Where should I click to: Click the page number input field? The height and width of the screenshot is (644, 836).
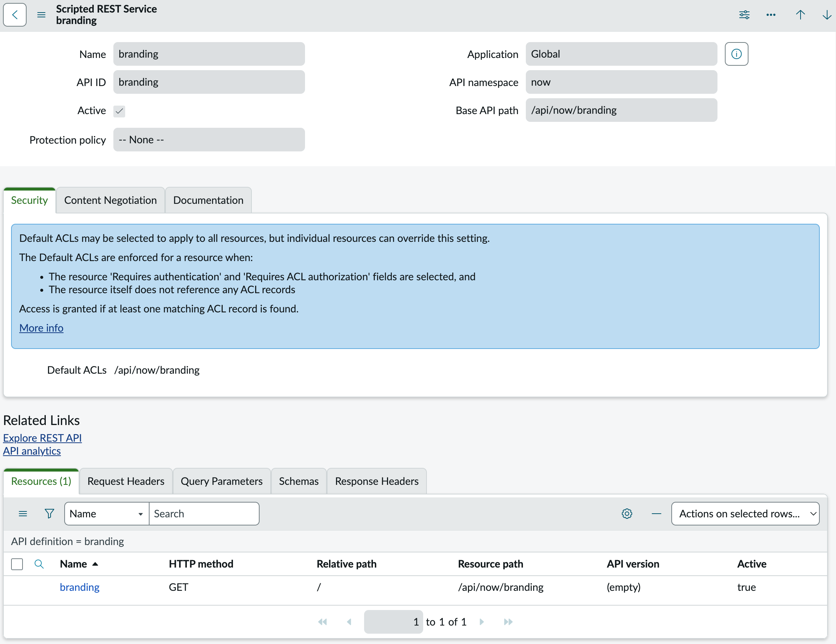coord(393,622)
